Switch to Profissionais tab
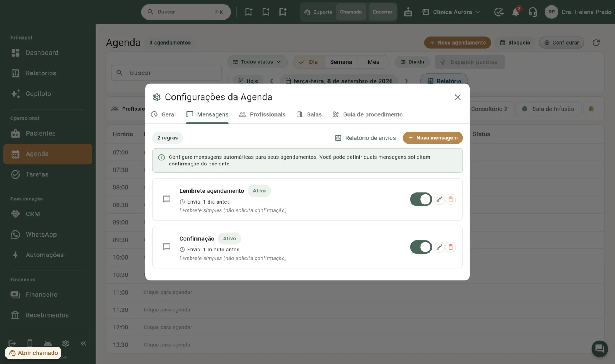Viewport: 615px width, 364px height. tap(263, 114)
